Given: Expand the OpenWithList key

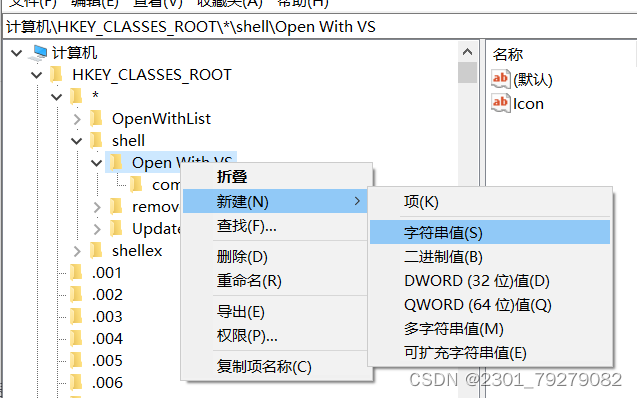Looking at the screenshot, I should pos(77,119).
